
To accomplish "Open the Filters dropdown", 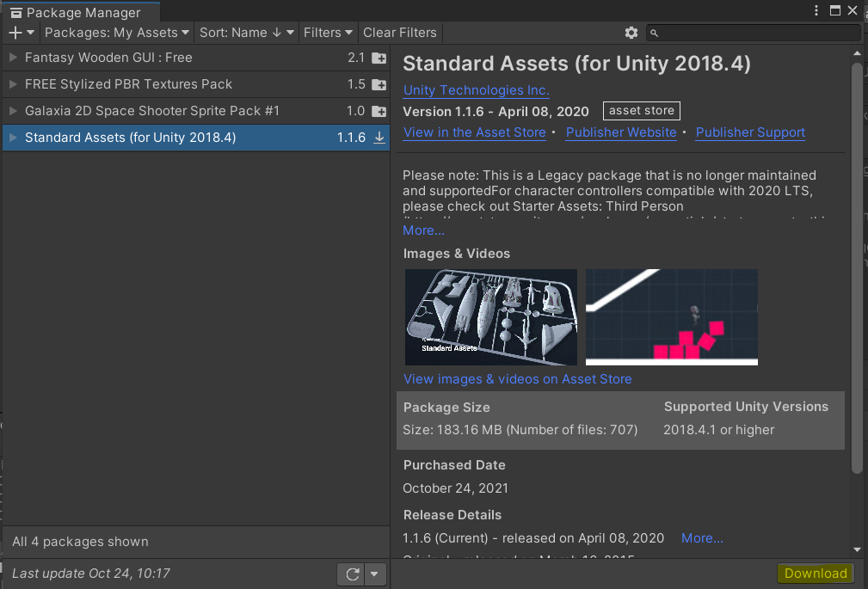I will [328, 33].
